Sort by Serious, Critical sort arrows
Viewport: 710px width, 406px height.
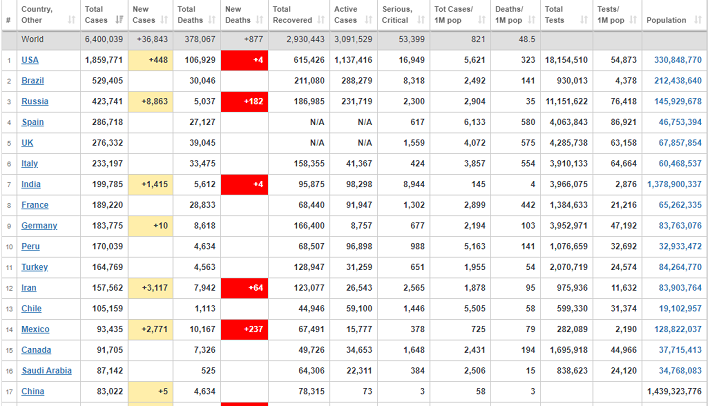point(421,20)
